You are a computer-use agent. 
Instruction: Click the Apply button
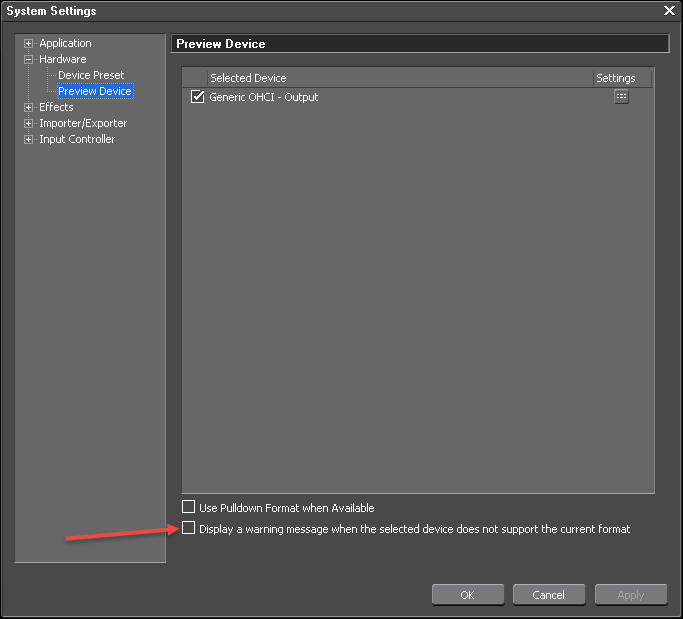(630, 595)
